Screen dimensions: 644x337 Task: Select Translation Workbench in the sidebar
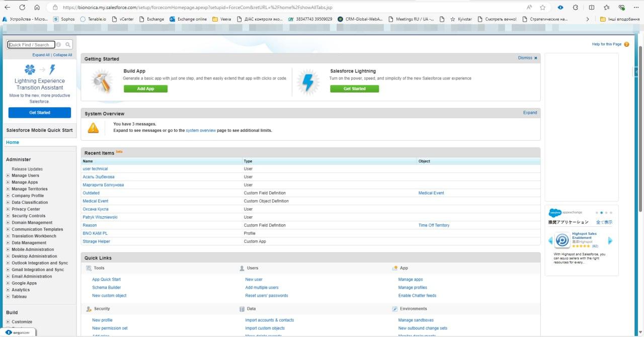[x=34, y=236]
